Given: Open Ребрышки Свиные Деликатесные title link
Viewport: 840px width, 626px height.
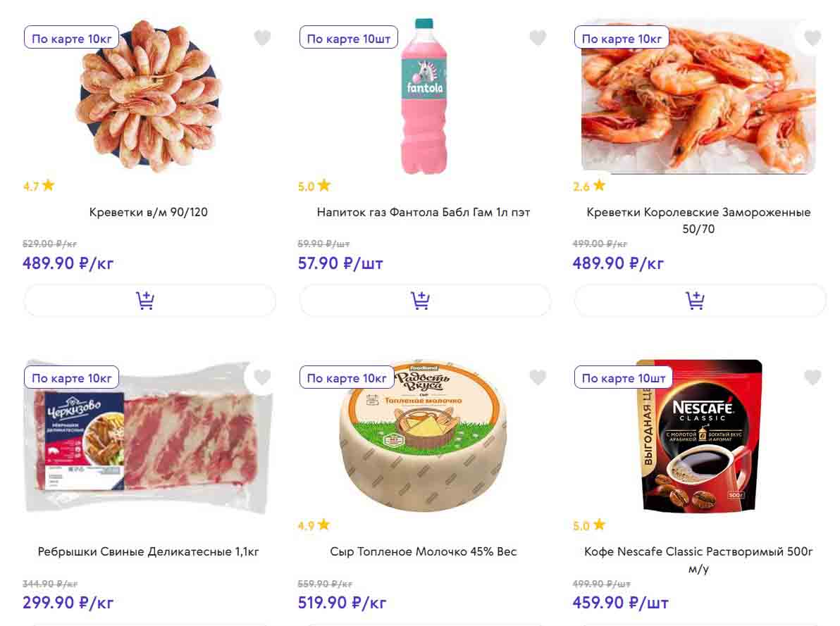Looking at the screenshot, I should pos(149,551).
